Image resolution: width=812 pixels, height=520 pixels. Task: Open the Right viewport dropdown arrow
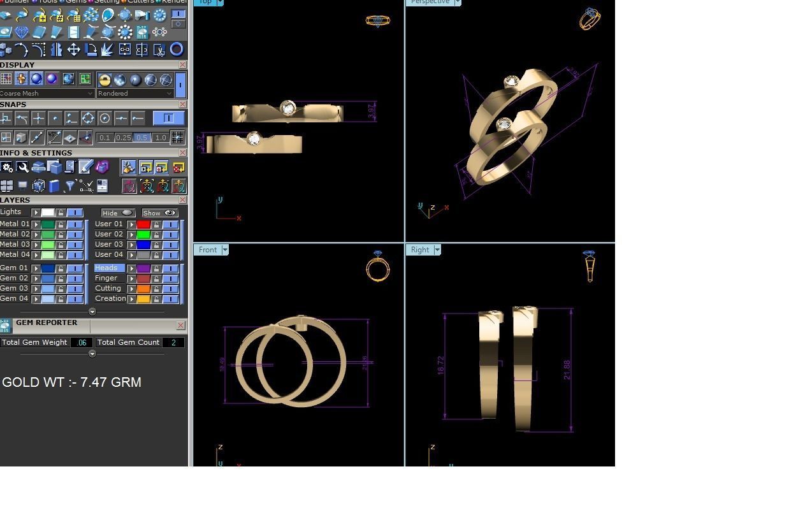tap(437, 250)
